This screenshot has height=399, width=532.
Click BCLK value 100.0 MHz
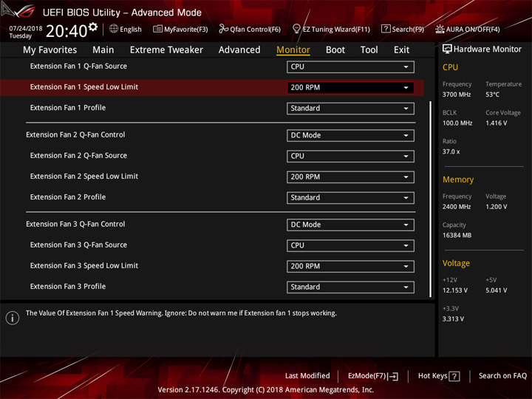457,123
